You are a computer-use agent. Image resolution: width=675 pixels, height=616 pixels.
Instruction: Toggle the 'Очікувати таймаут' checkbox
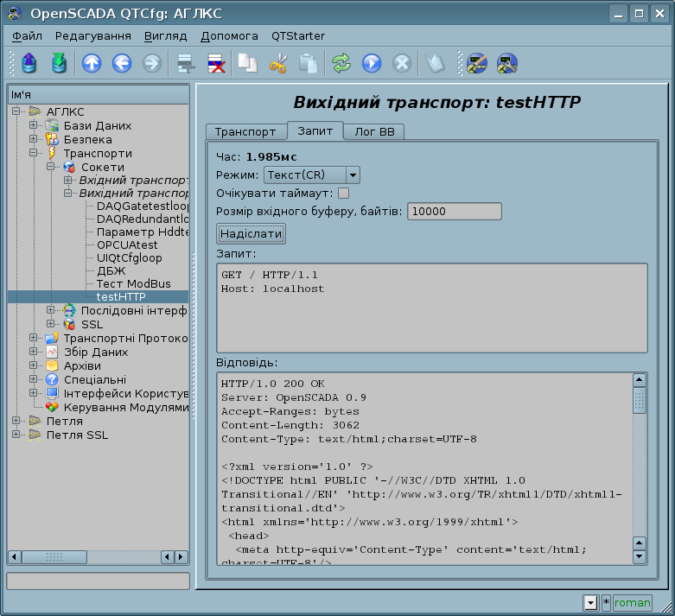pos(343,194)
